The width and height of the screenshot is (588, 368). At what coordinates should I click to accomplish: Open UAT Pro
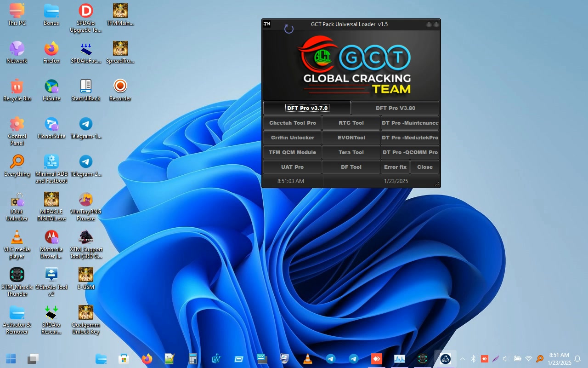[x=293, y=167]
